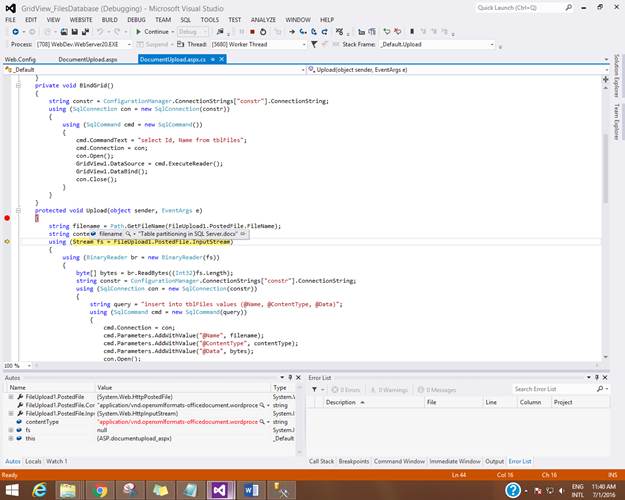This screenshot has height=500, width=625.
Task: Open Google Chrome from the taskbar
Action: coord(100,489)
